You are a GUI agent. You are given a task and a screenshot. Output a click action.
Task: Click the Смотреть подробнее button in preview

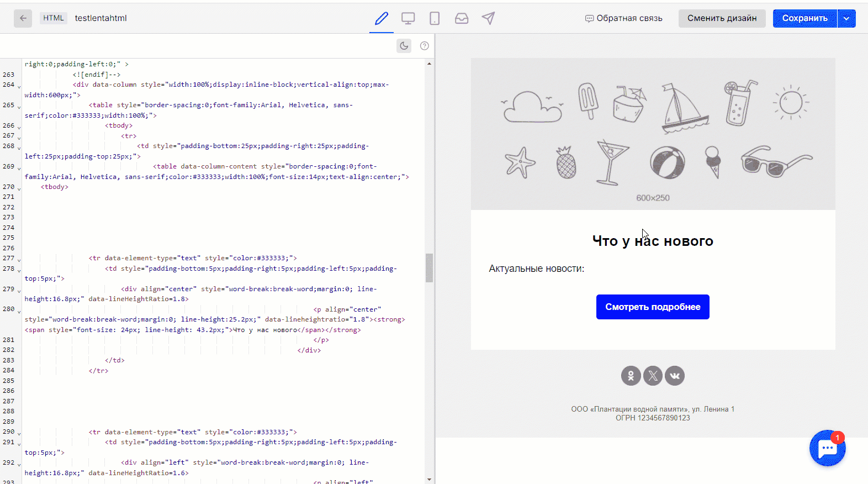653,307
